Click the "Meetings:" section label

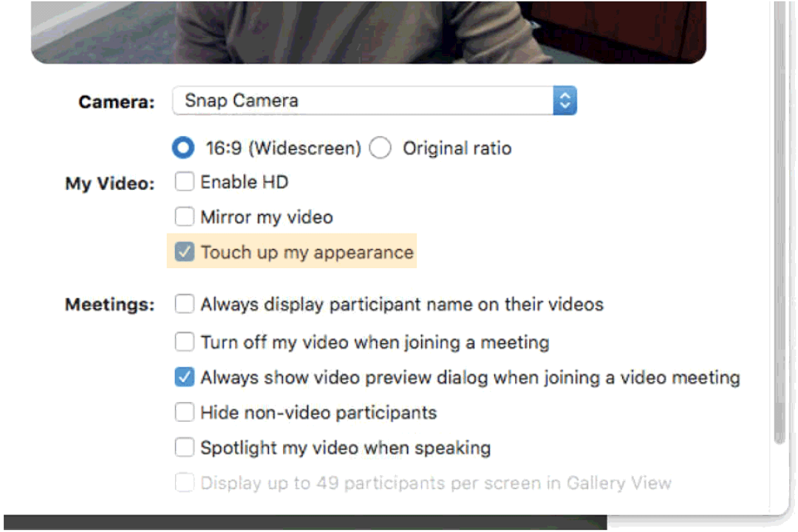(x=110, y=304)
